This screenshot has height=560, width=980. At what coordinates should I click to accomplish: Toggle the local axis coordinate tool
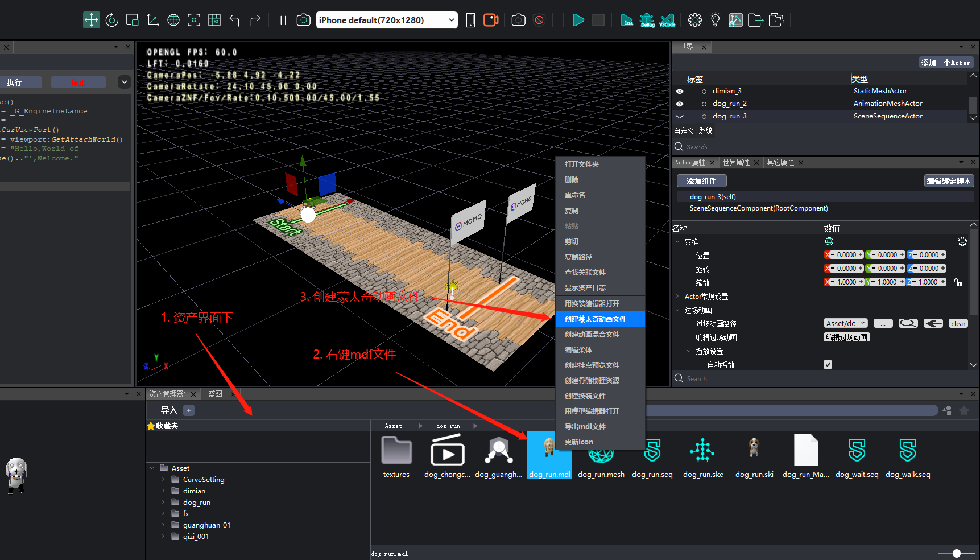(152, 20)
